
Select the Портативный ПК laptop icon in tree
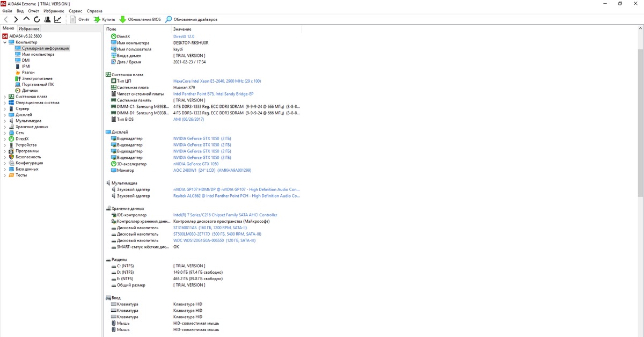coord(18,84)
